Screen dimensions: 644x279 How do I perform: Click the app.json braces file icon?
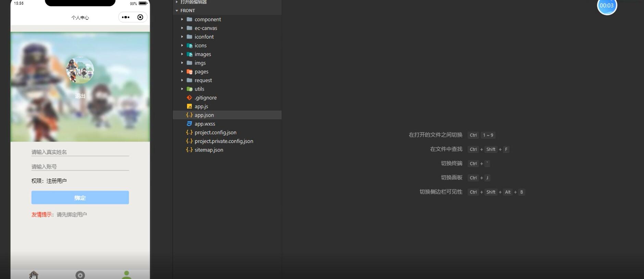189,115
